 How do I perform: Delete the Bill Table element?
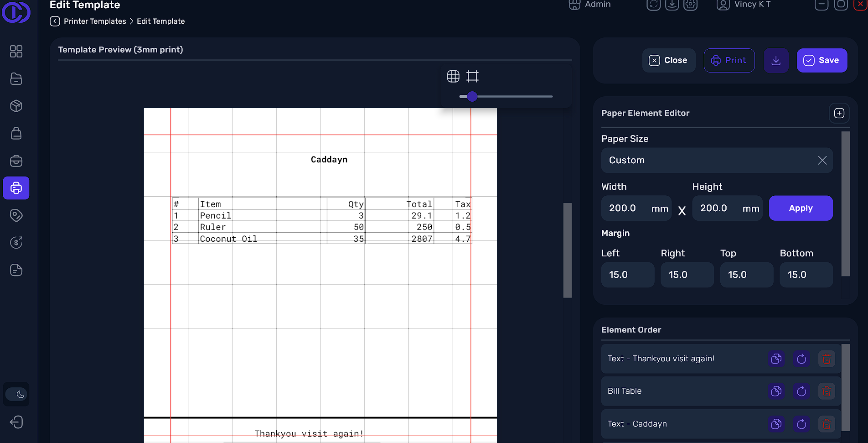826,391
